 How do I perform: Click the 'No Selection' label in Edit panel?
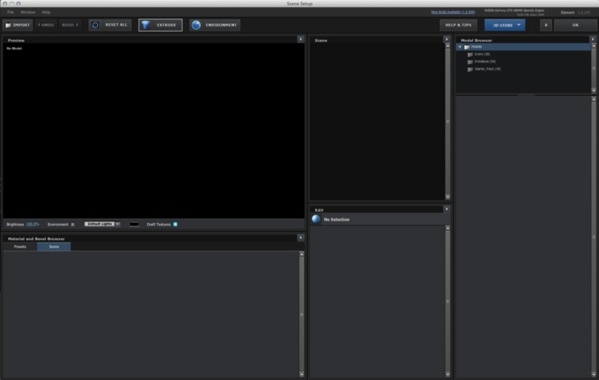(x=337, y=220)
